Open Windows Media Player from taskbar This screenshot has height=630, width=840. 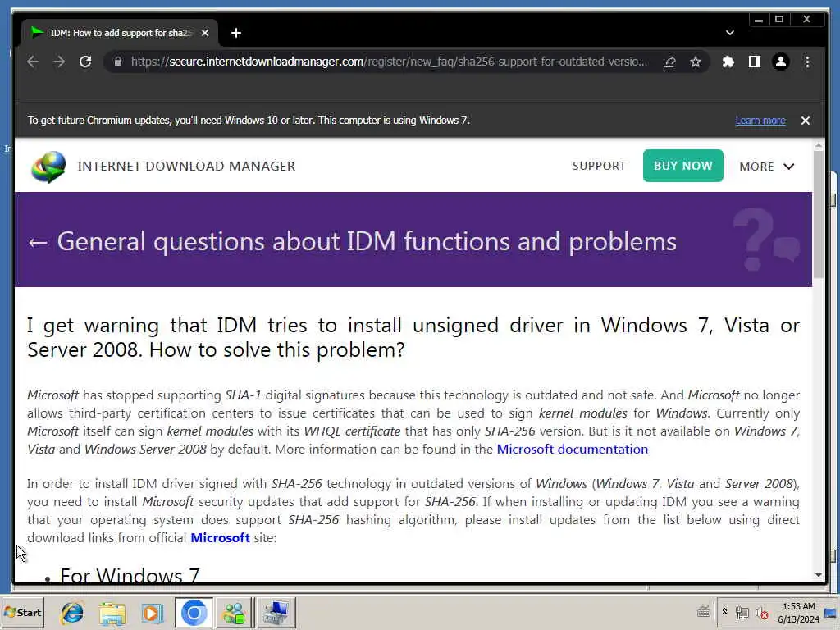(x=152, y=612)
